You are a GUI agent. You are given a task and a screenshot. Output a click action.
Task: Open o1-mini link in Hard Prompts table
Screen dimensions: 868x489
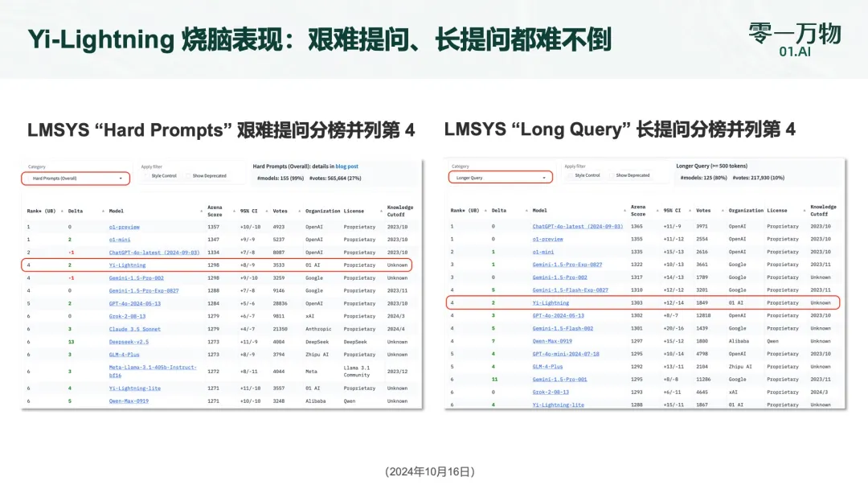pos(120,240)
